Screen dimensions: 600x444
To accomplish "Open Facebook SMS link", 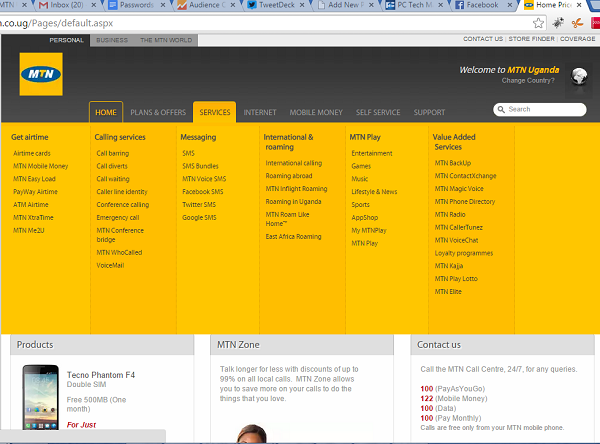I will [x=203, y=192].
